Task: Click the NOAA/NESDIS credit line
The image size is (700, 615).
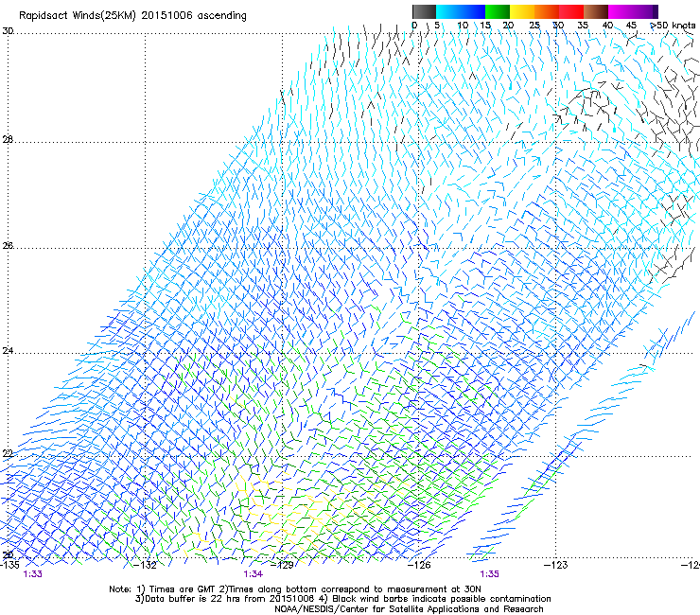Action: click(409, 608)
